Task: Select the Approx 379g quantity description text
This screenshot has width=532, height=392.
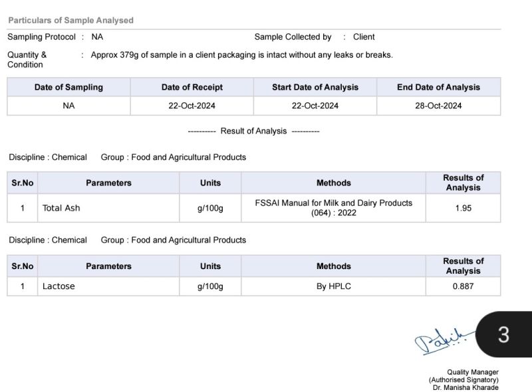Action: 241,55
